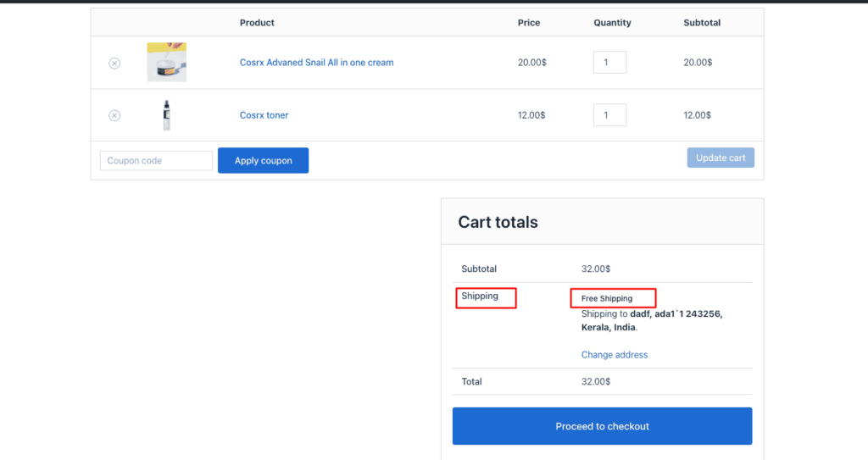Change the shipping address
The image size is (868, 460).
(x=614, y=355)
